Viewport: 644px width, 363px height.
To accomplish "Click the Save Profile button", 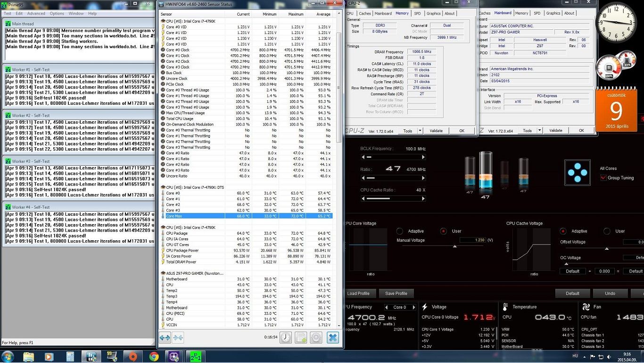I will pyautogui.click(x=396, y=293).
